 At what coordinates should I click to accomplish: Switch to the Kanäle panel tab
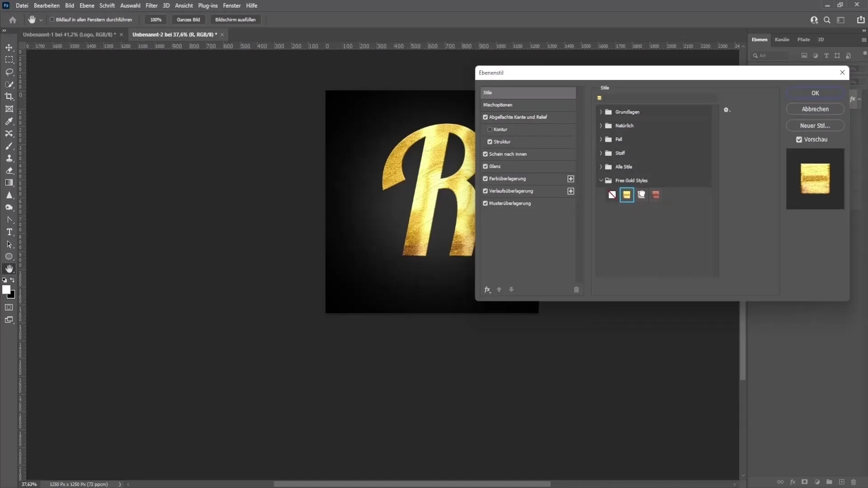point(782,40)
